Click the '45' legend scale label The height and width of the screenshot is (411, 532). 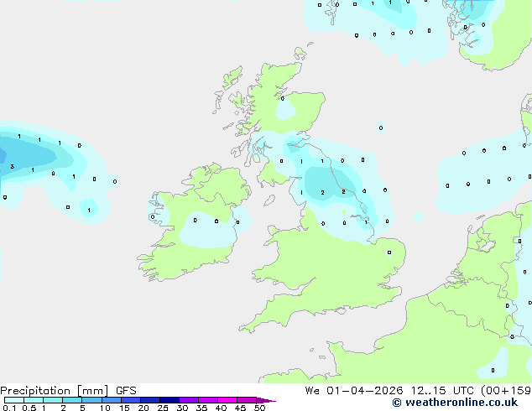tap(240, 408)
